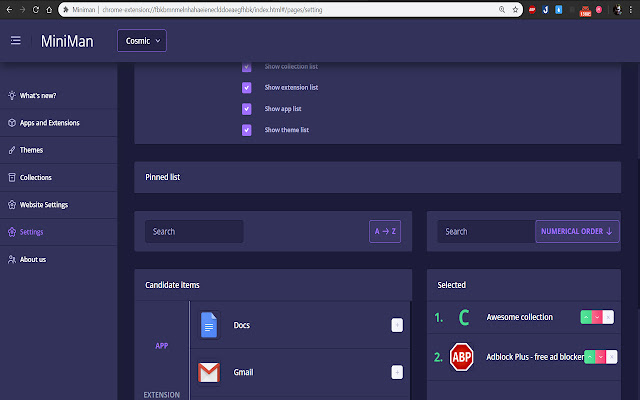Go forward in browser
The image size is (640, 400).
[x=22, y=9]
